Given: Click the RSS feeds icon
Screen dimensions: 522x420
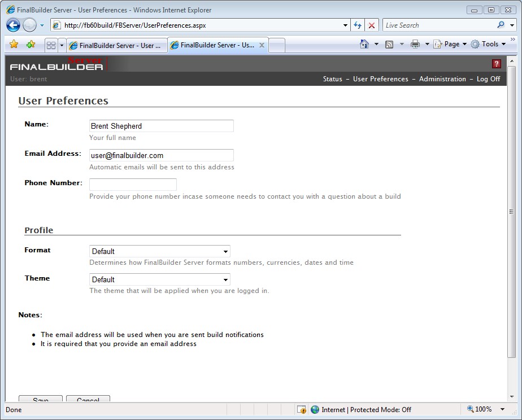Looking at the screenshot, I should (x=389, y=44).
